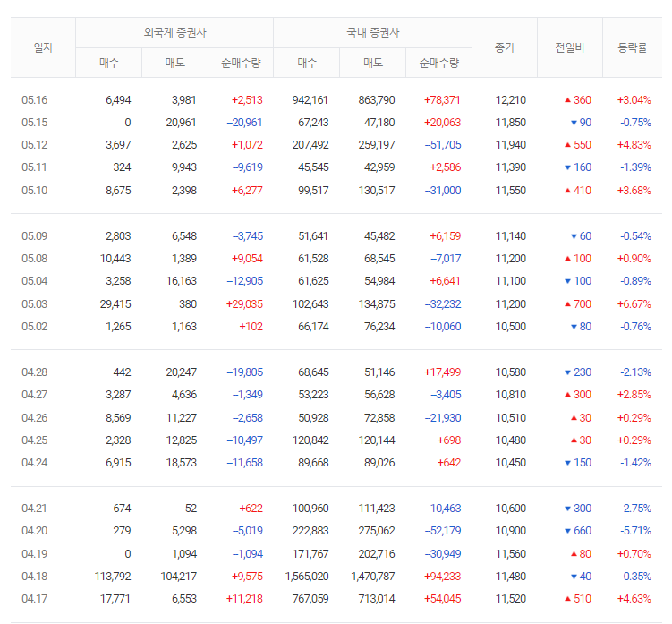The width and height of the screenshot is (672, 624).
Task: Click the 종가 column header
Action: 505,47
